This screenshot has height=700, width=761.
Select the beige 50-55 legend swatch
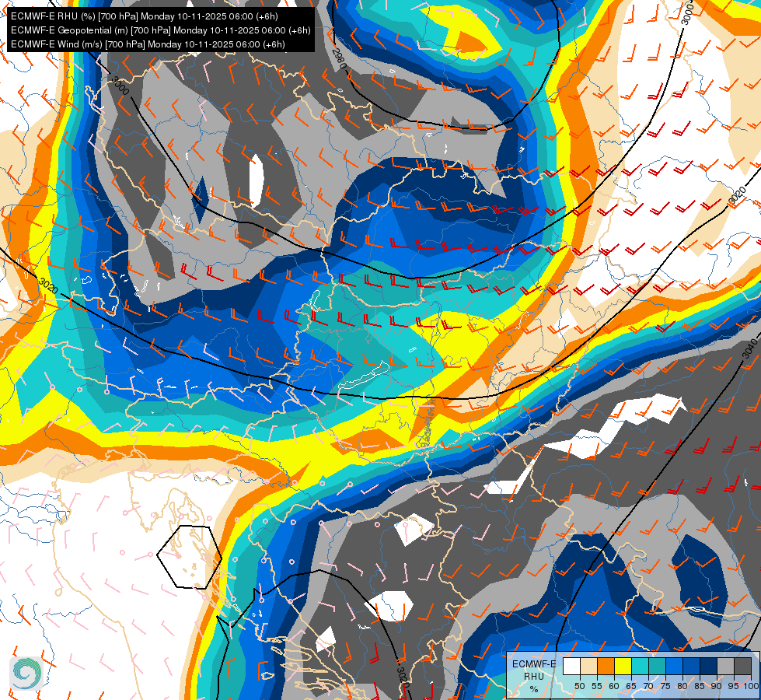[x=588, y=666]
